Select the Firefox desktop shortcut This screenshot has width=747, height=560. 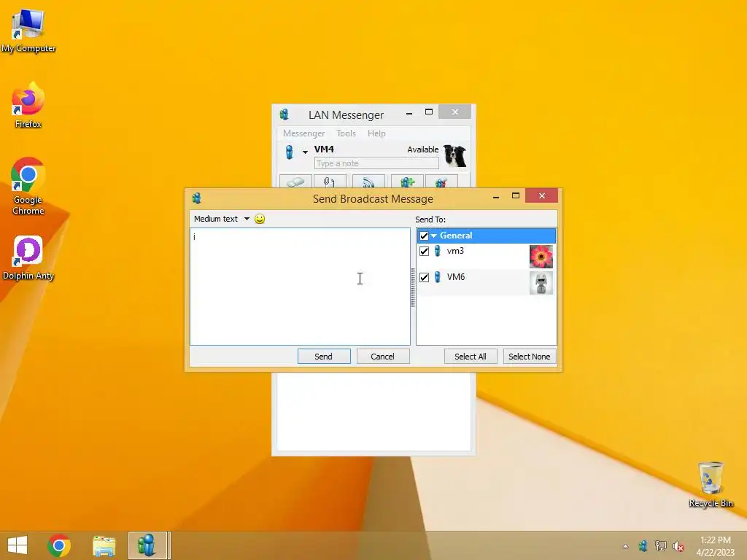pos(28,105)
